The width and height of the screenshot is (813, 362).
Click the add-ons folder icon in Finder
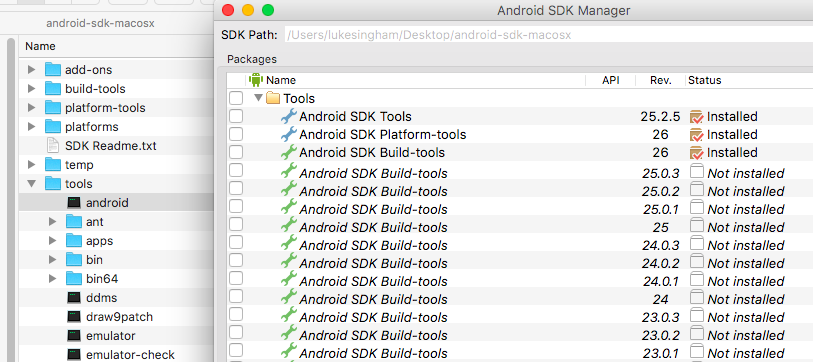[53, 69]
